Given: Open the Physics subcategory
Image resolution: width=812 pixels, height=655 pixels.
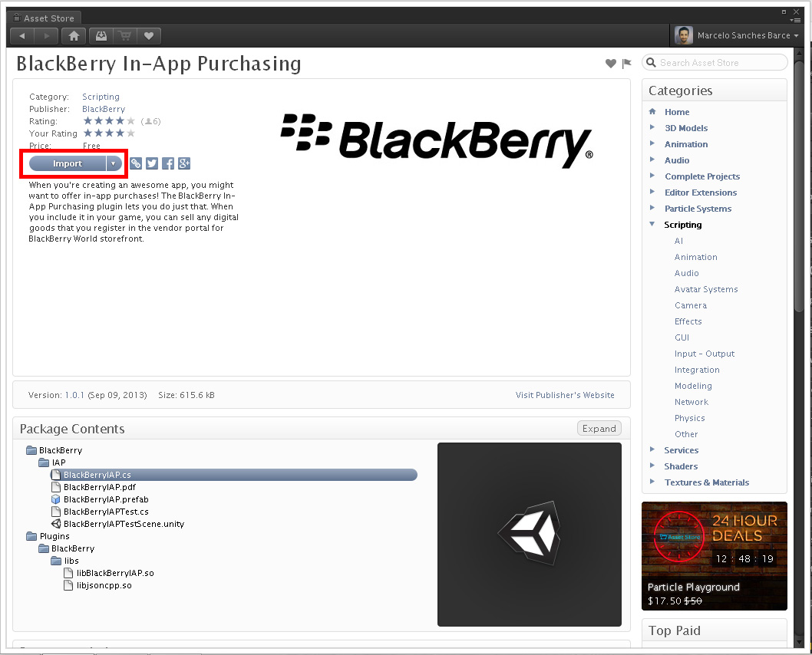Looking at the screenshot, I should pyautogui.click(x=689, y=418).
